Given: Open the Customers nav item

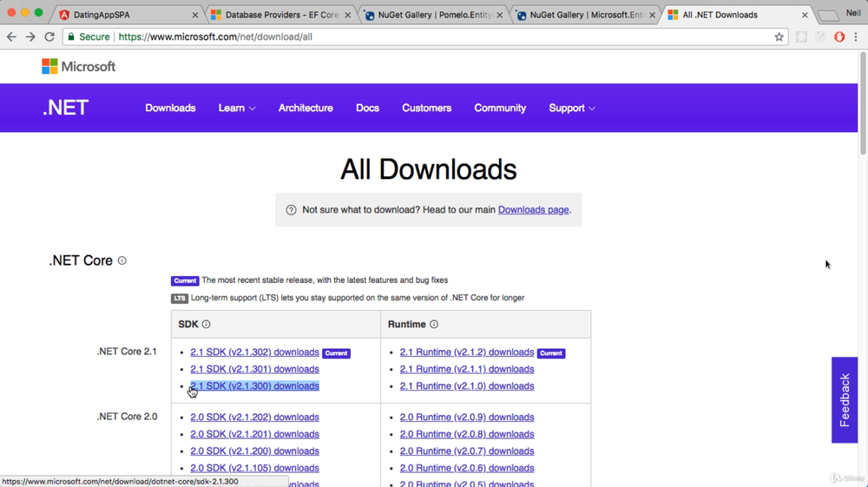Looking at the screenshot, I should tap(427, 108).
